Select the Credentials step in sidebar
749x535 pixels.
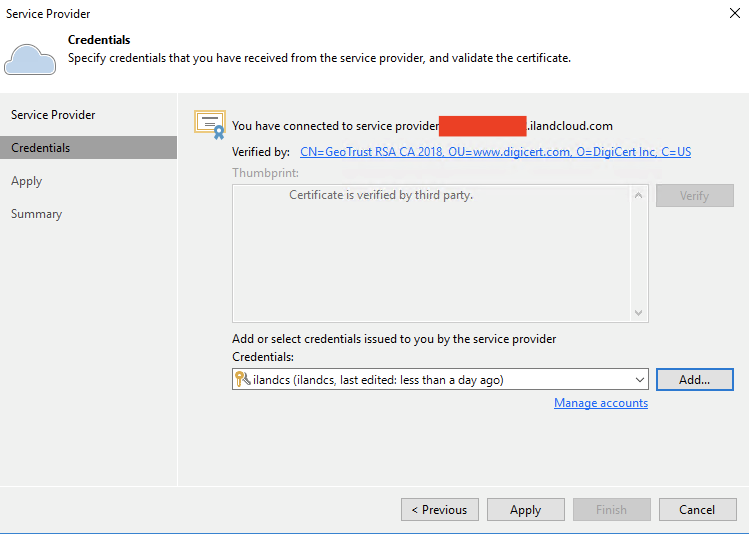pos(41,148)
